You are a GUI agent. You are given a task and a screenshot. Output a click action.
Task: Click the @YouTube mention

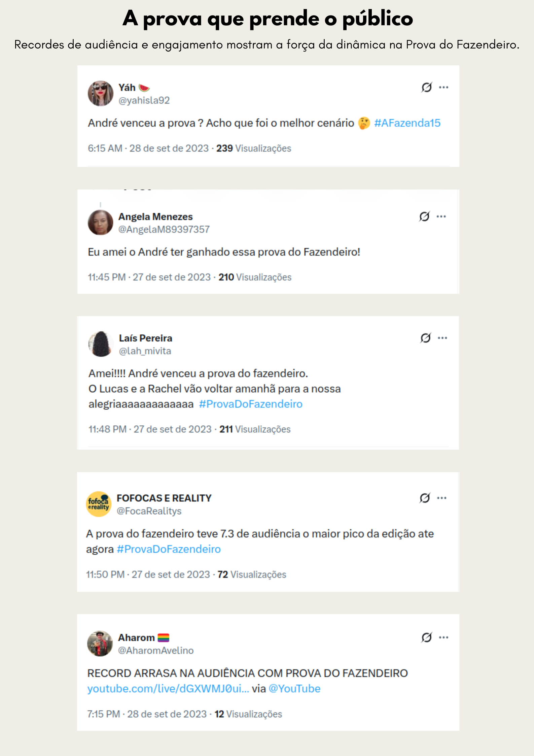tap(294, 689)
